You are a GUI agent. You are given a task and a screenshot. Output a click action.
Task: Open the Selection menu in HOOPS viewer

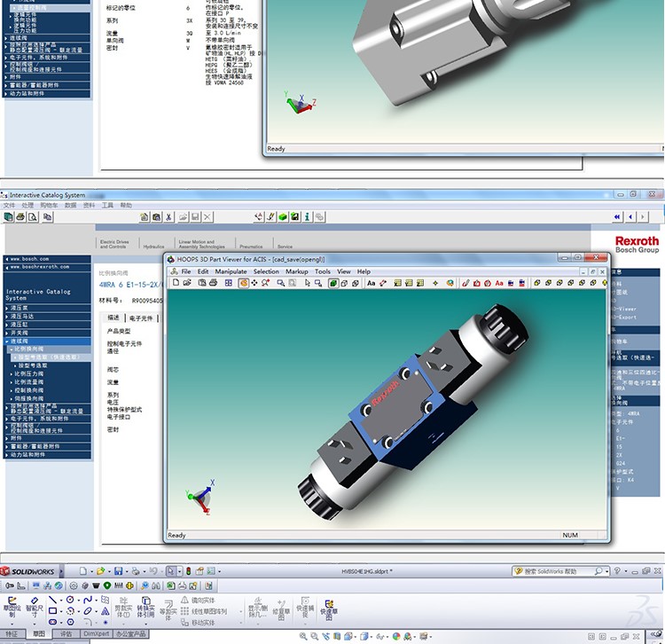pos(266,271)
